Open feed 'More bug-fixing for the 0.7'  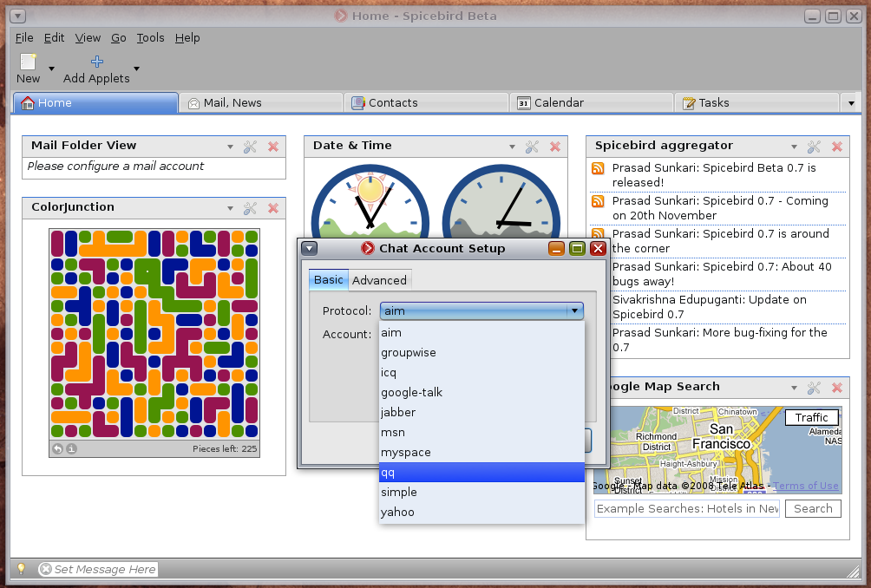click(719, 340)
